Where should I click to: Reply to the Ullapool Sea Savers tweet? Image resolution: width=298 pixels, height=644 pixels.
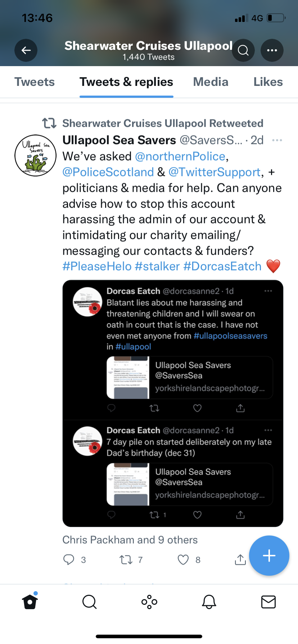coord(69,560)
